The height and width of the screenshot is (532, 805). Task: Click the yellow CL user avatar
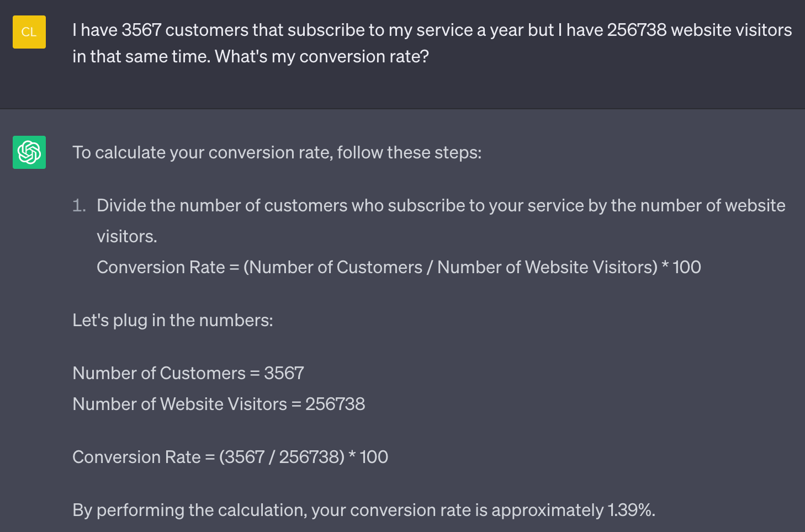[x=29, y=32]
